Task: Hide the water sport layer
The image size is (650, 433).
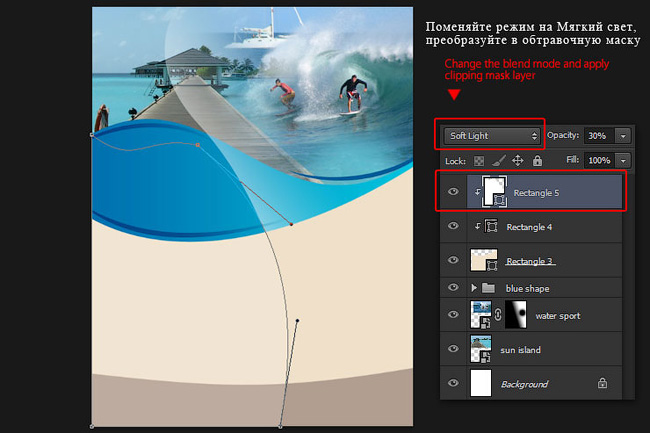Action: [453, 314]
